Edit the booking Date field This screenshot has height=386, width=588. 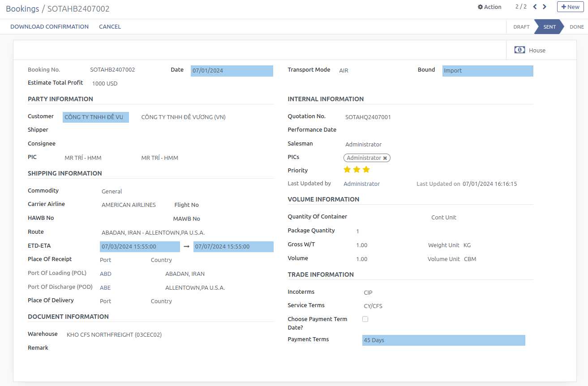[231, 71]
